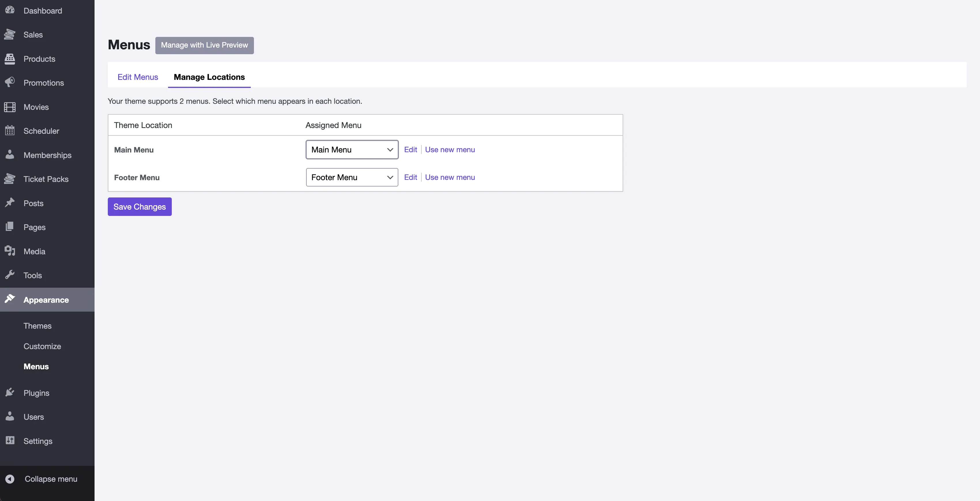This screenshot has height=501, width=980.
Task: Switch to the Edit Menus tab
Action: tap(138, 77)
